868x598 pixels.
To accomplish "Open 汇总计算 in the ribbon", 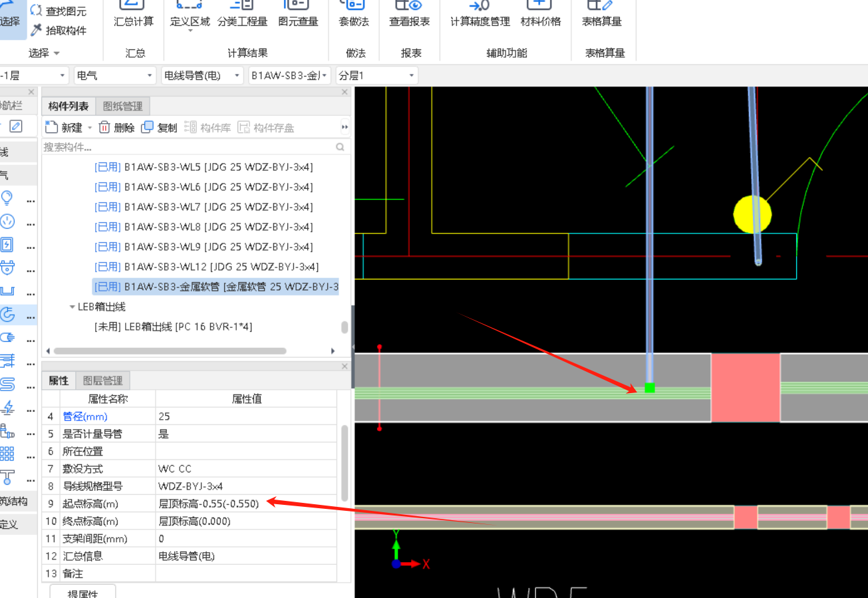I will (133, 15).
